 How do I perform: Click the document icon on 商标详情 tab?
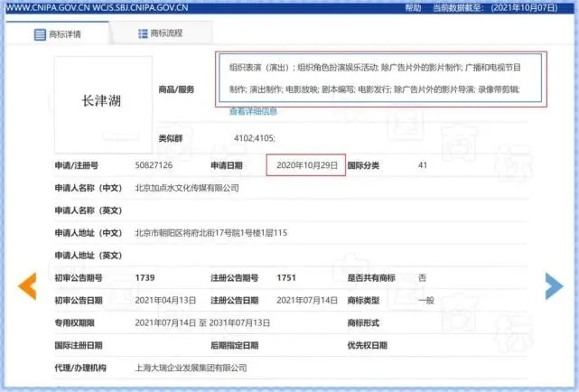[40, 34]
